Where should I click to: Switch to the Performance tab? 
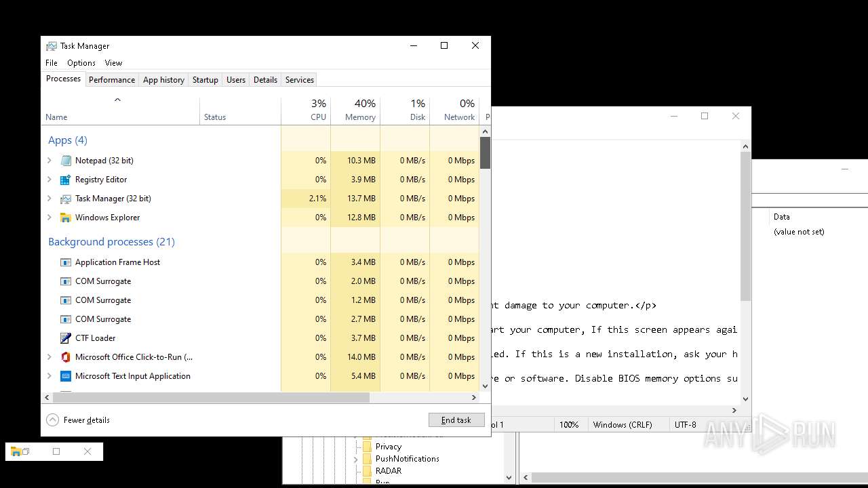[x=112, y=80]
